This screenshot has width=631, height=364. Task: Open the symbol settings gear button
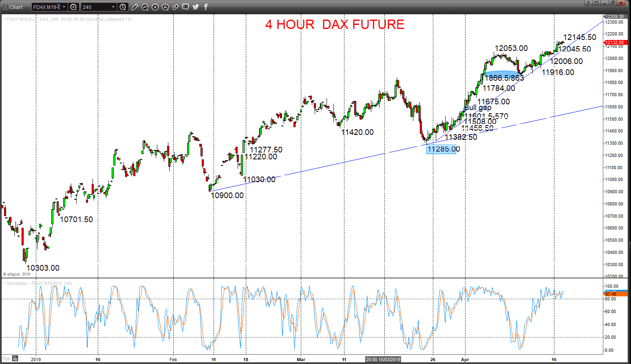(73, 7)
